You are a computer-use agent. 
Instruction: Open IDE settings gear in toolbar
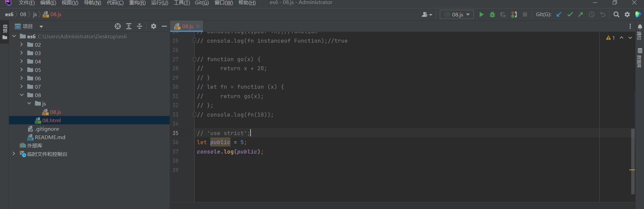(x=627, y=14)
